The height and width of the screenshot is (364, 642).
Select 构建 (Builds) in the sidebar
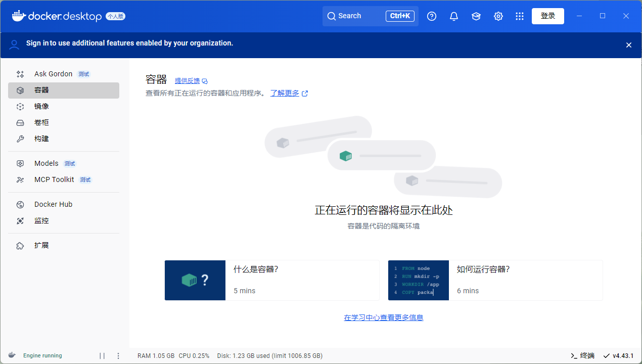tap(41, 139)
